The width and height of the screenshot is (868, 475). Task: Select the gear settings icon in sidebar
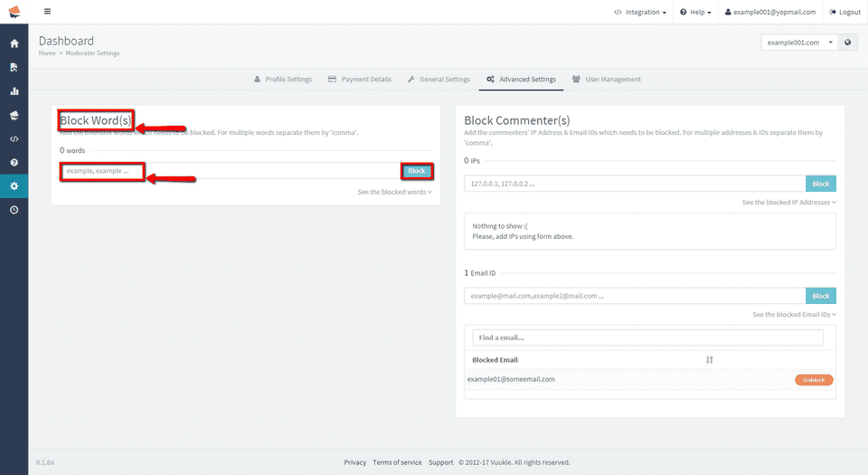click(14, 186)
